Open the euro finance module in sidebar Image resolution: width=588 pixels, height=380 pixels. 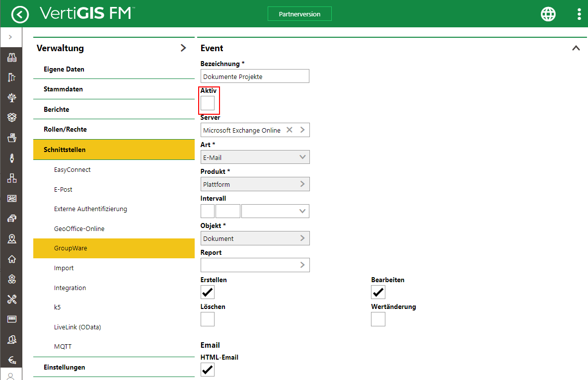click(11, 360)
